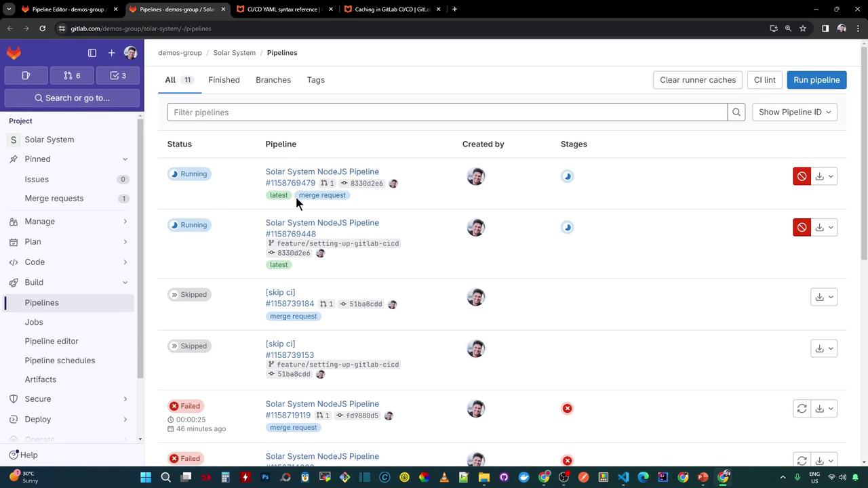
Task: Click the filter search magnifier button
Action: pos(736,113)
